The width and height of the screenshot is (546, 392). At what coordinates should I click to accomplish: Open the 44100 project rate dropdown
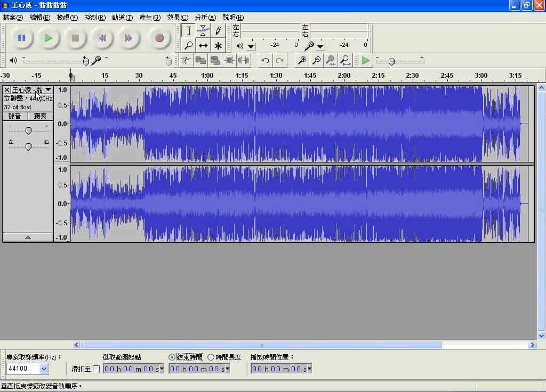(44, 369)
